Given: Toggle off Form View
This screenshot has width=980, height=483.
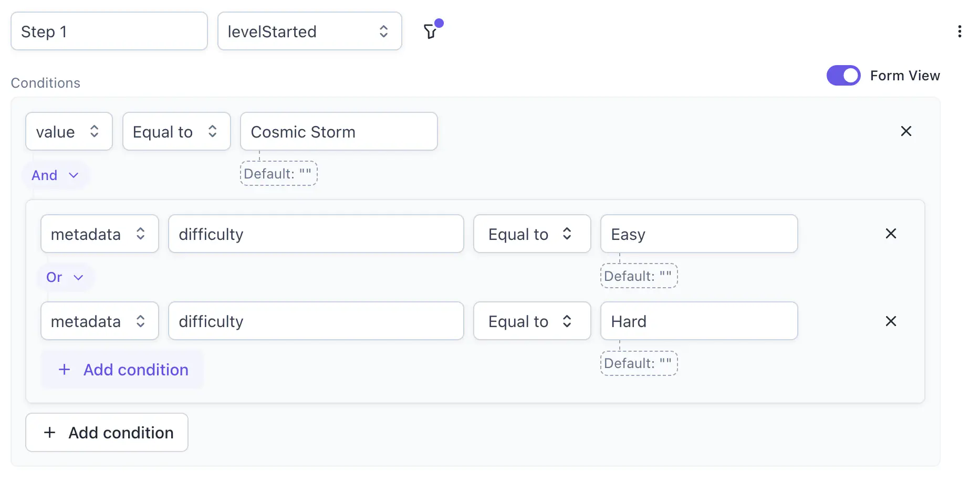Looking at the screenshot, I should [843, 75].
